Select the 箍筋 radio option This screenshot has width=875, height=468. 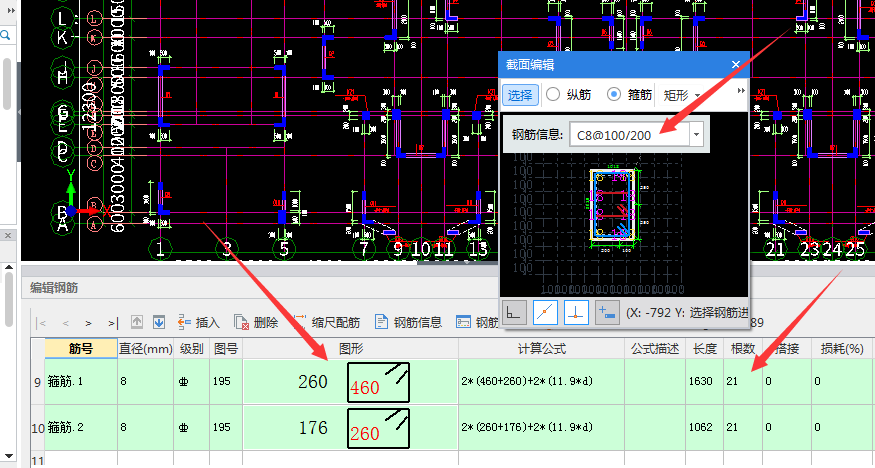(629, 95)
